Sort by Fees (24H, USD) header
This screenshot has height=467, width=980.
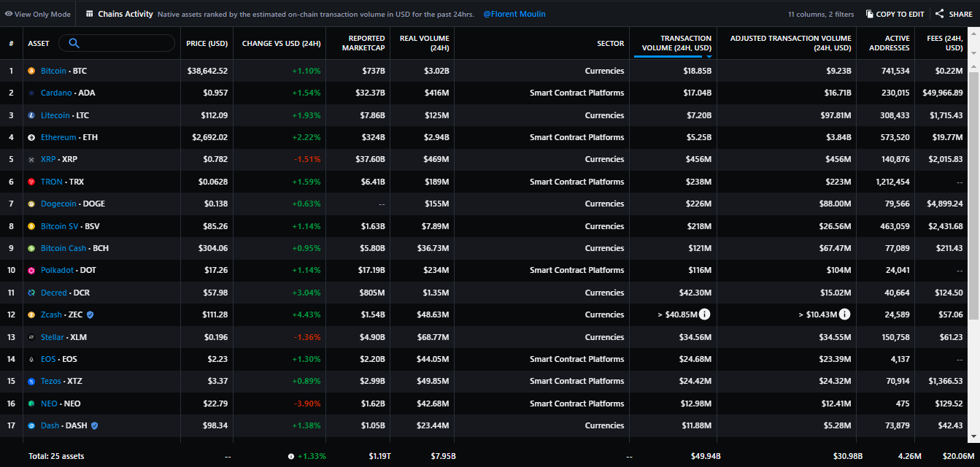pos(944,43)
